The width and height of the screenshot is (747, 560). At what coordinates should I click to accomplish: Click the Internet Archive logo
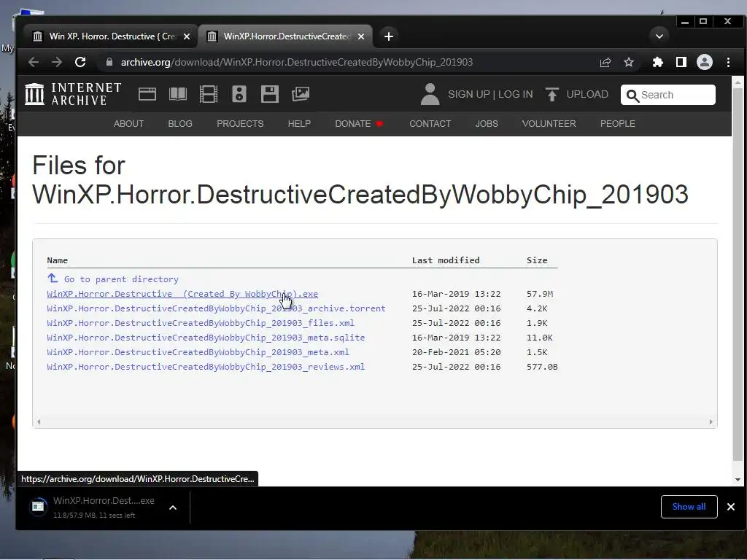[73, 94]
